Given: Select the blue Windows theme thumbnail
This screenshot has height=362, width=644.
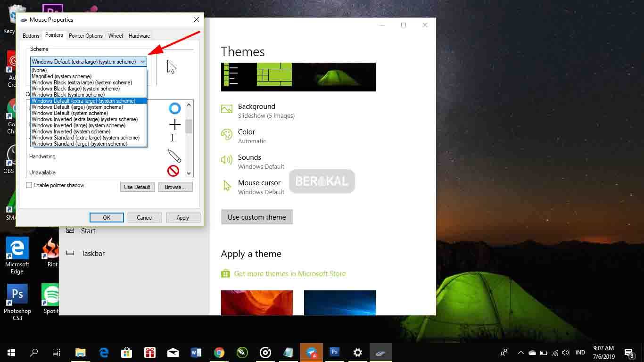Looking at the screenshot, I should (x=340, y=303).
